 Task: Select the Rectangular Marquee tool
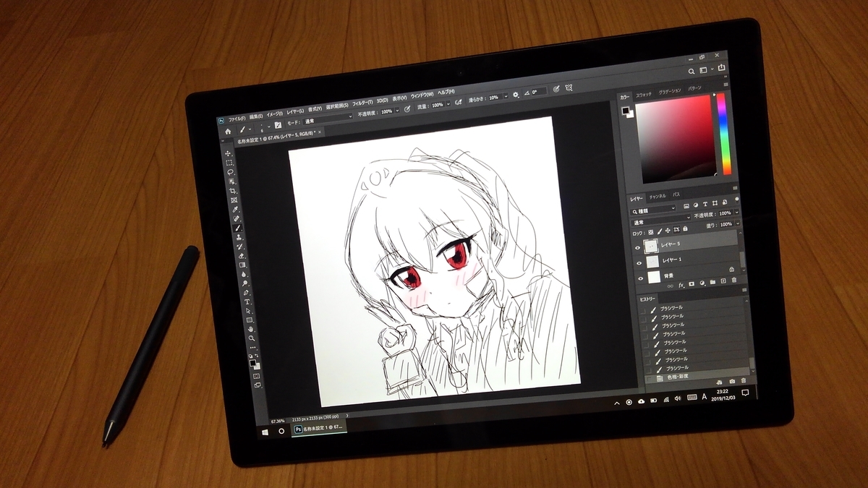tap(229, 163)
